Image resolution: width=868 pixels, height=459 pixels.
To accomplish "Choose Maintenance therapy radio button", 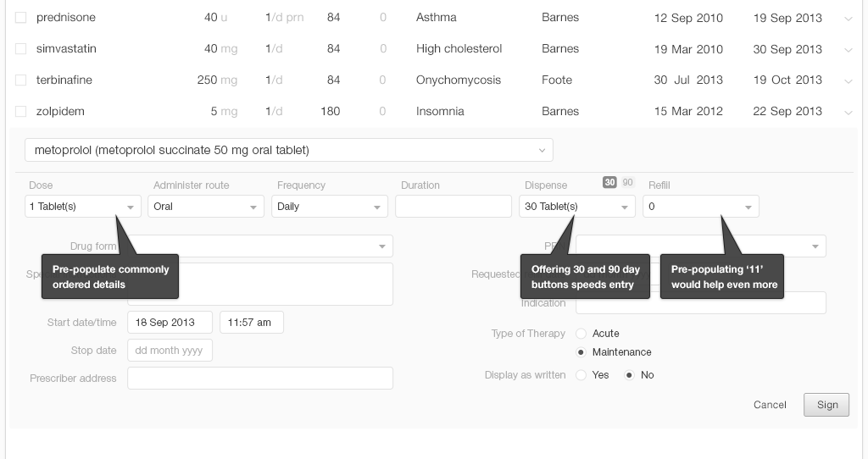I will click(x=581, y=352).
